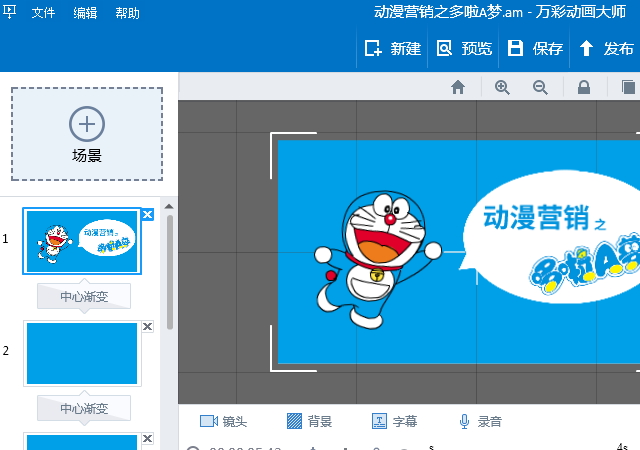Save project with 保存 button
The image size is (640, 450).
tap(536, 48)
